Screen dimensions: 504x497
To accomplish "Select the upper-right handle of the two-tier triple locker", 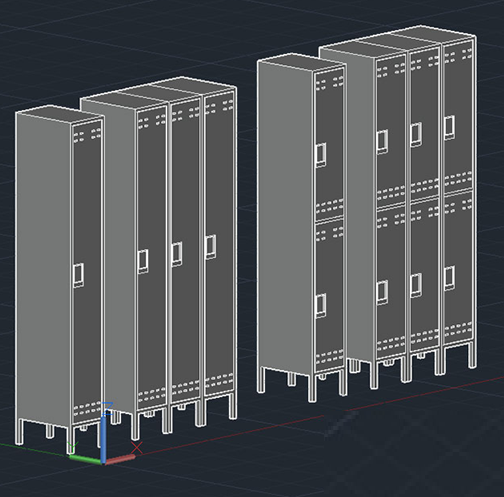I will tap(449, 128).
